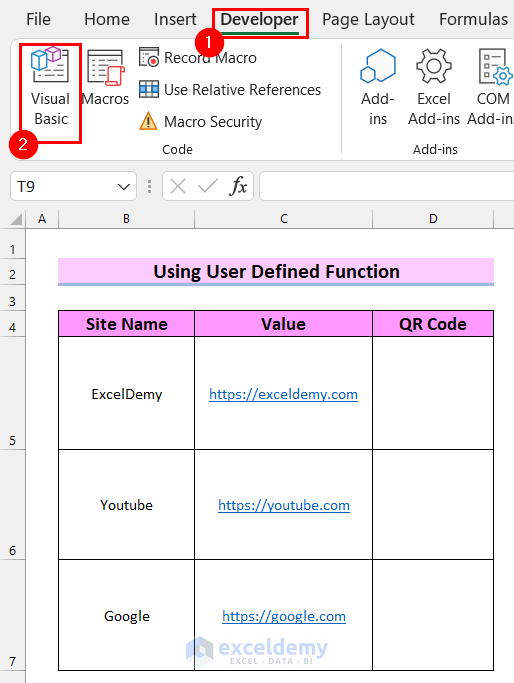Select column A header
Viewport: 514px width, 683px height.
point(42,219)
